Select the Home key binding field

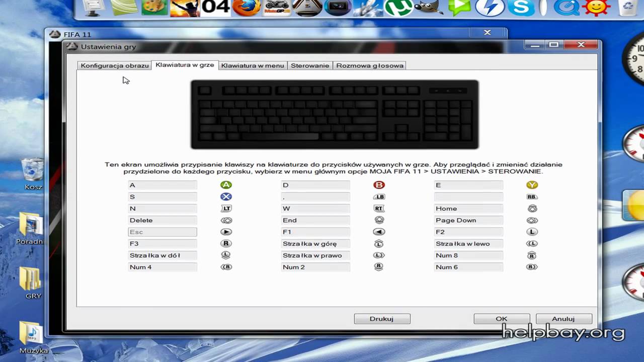click(x=468, y=208)
